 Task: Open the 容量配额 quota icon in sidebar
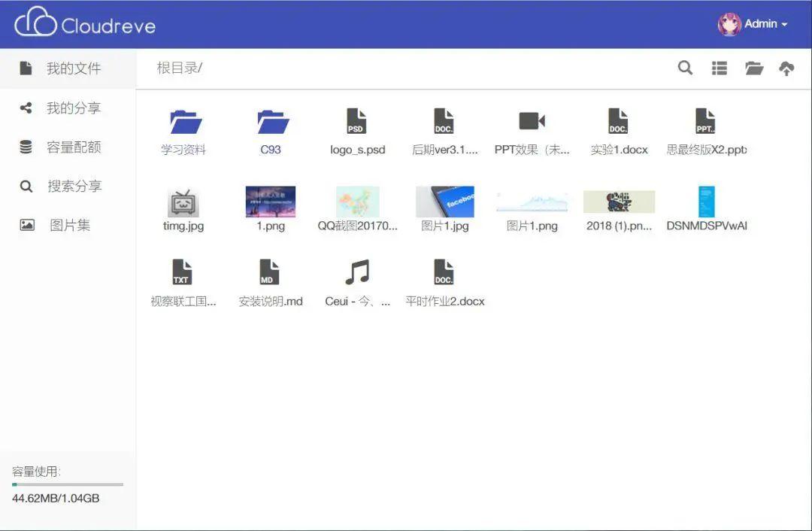[x=26, y=147]
